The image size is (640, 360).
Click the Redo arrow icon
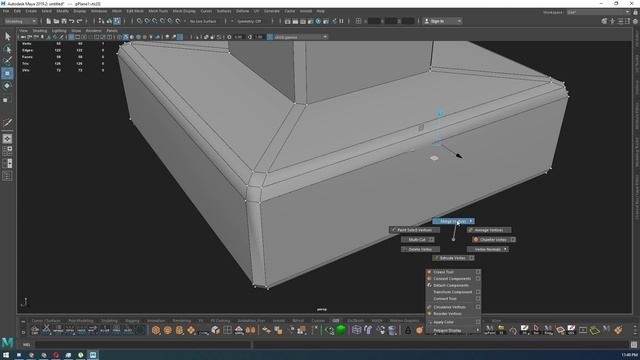80,21
